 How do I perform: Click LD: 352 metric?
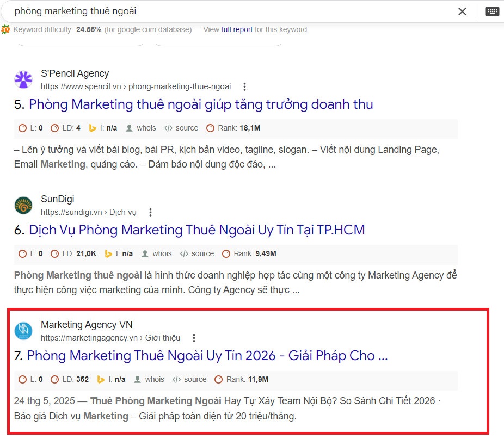70,380
